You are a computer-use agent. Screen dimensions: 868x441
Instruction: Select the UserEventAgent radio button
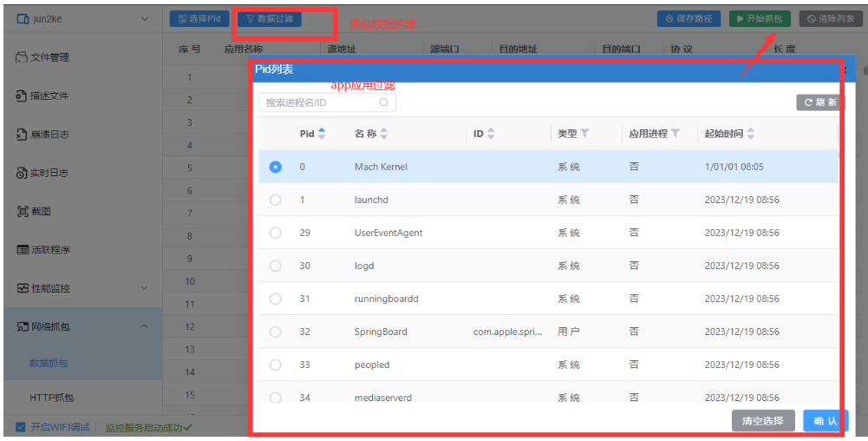pyautogui.click(x=275, y=233)
